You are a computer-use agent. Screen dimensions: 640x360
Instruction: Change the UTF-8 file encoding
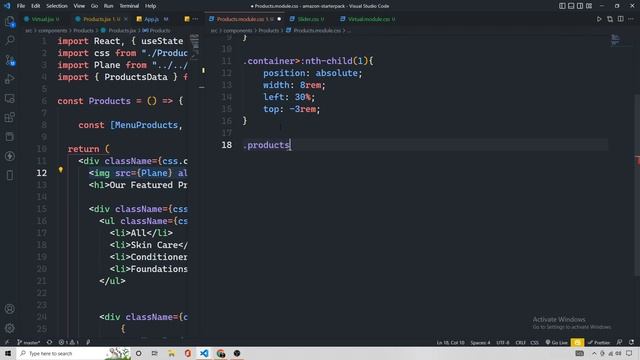coord(503,342)
